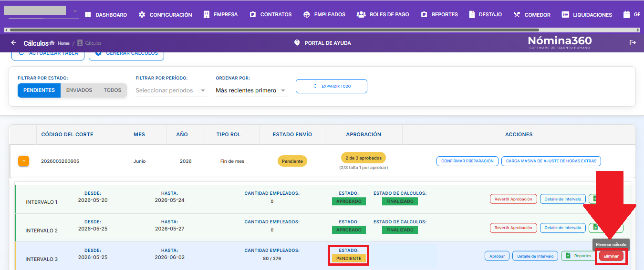Open Detalle de Intervalo for Intervalo 3
Viewport: 644px width, 270px height.
535,256
